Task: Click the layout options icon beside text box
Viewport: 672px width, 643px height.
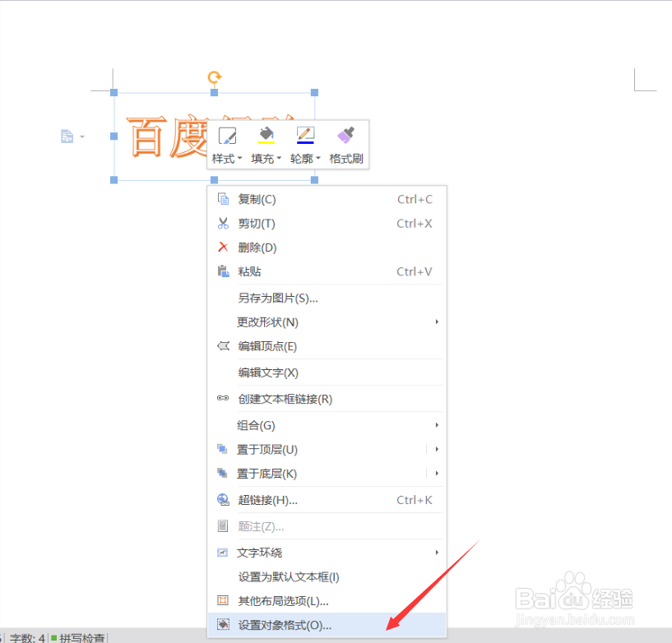Action: click(67, 136)
